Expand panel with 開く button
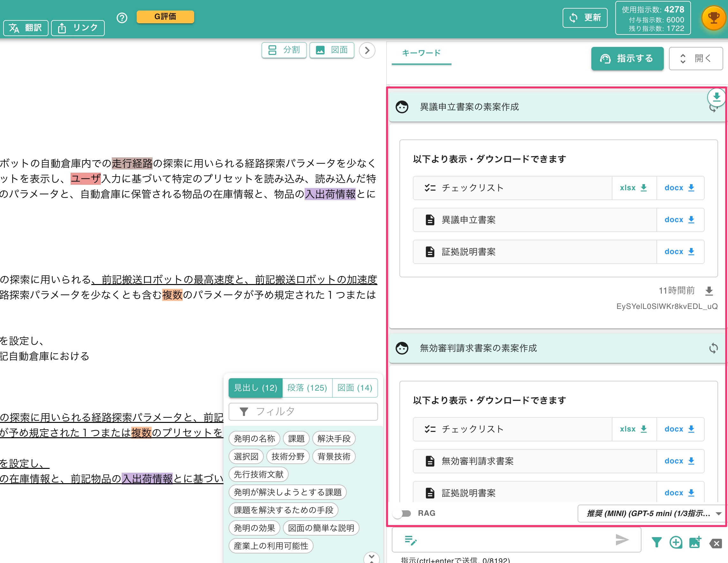728x563 pixels. (696, 58)
